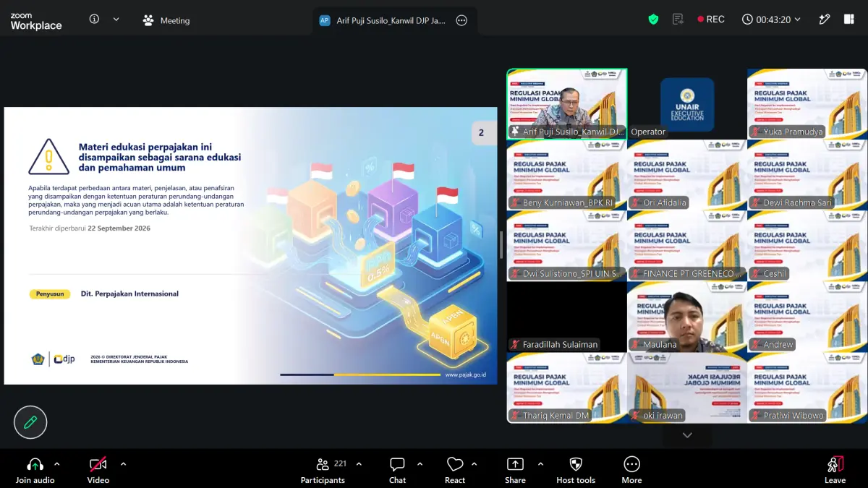Open the Participants panel
The height and width of the screenshot is (488, 868).
(x=323, y=470)
